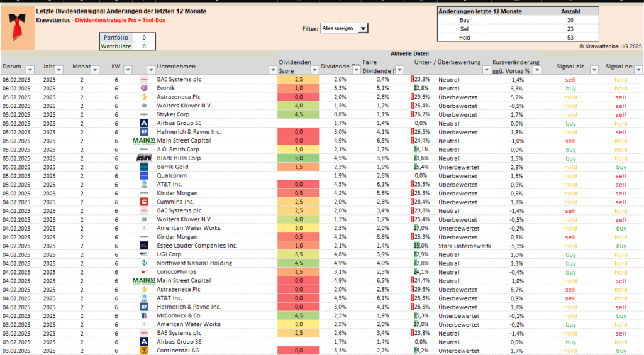The width and height of the screenshot is (644, 355).
Task: Click the Qualcomm logo
Action: (144, 176)
